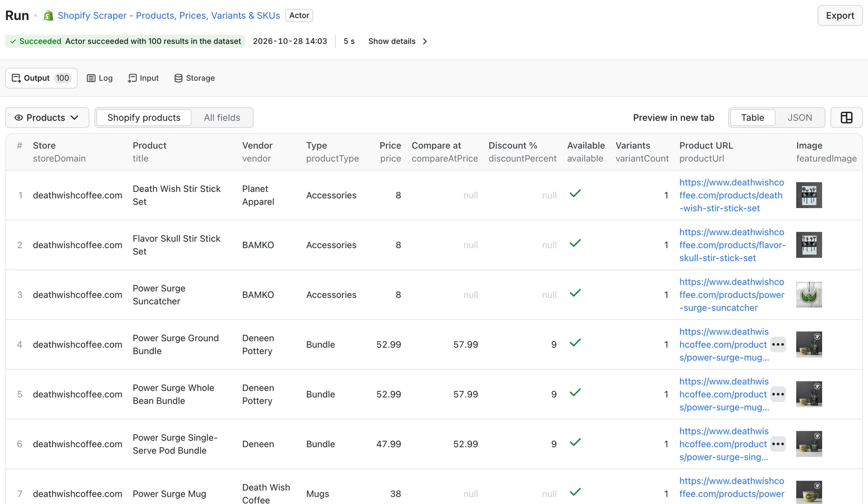Viewport: 868px width, 504px height.
Task: Switch to Table view
Action: coord(752,118)
